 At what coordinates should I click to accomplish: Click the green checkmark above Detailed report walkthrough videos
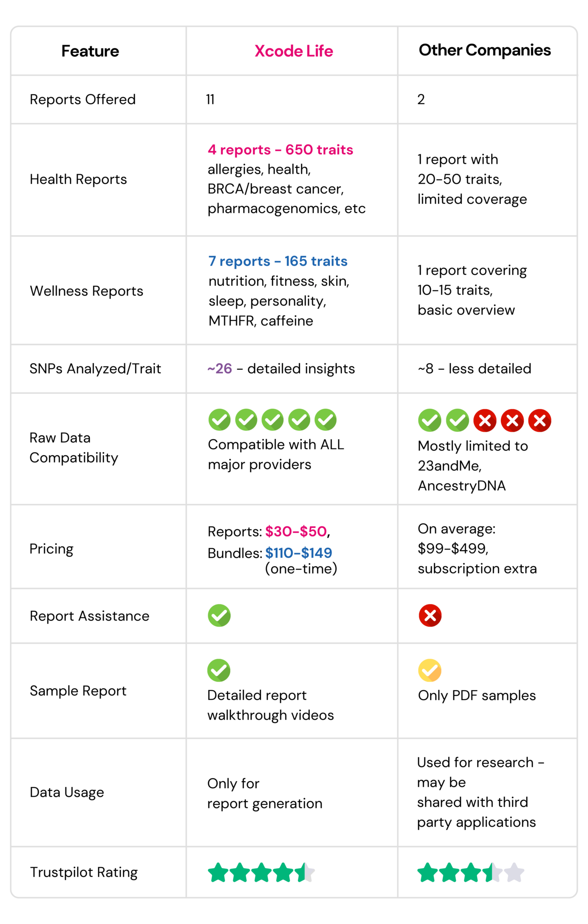[x=219, y=670]
